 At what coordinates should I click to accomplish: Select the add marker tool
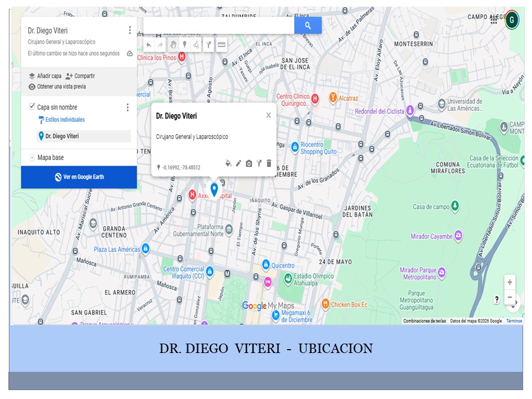click(x=185, y=45)
